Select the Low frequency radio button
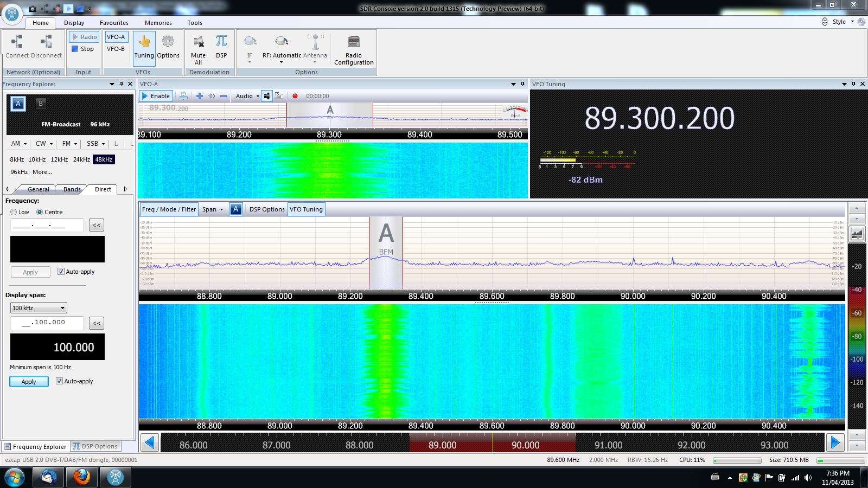The height and width of the screenshot is (488, 868). point(14,212)
